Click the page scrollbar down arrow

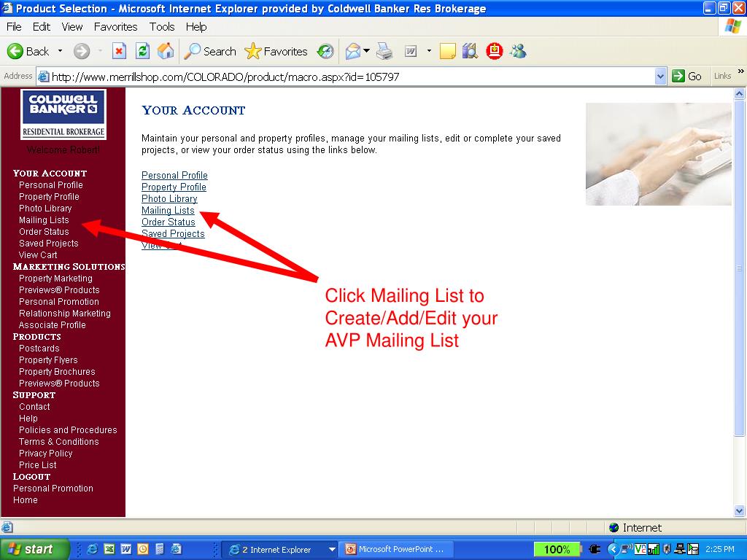pos(739,511)
